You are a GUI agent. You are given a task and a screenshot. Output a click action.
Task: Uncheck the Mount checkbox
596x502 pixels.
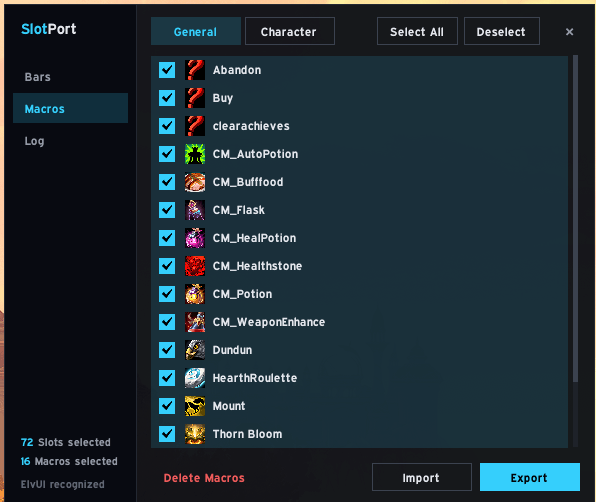pyautogui.click(x=167, y=406)
